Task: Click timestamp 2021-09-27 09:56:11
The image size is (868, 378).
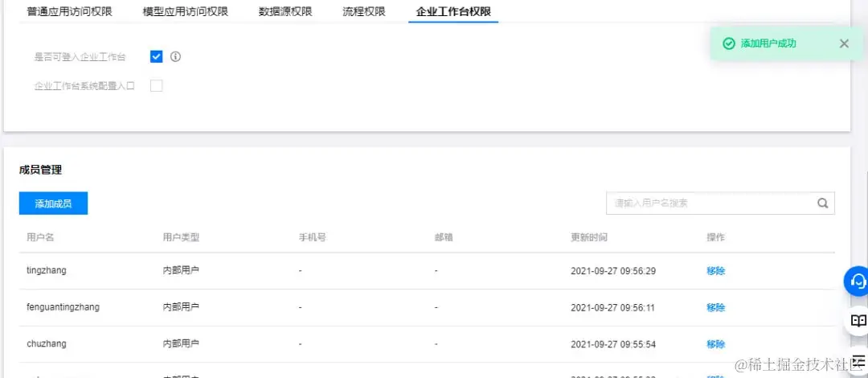Action: pos(612,307)
